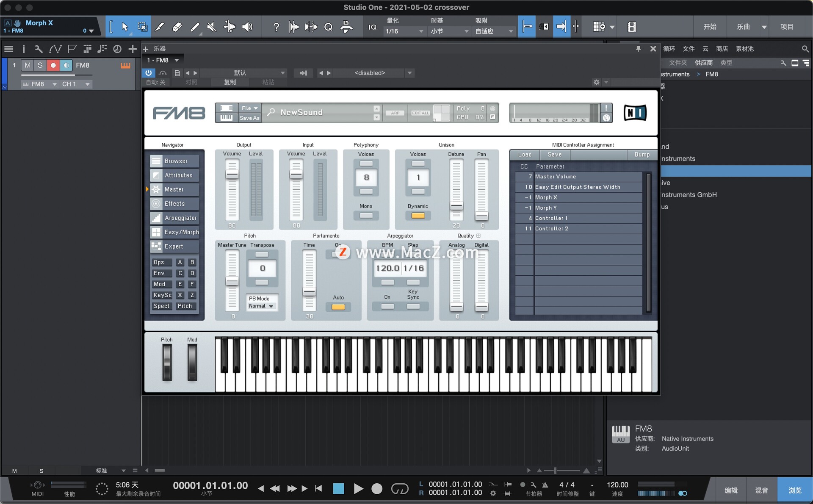This screenshot has width=813, height=504.
Task: Select the mute tool
Action: click(212, 27)
